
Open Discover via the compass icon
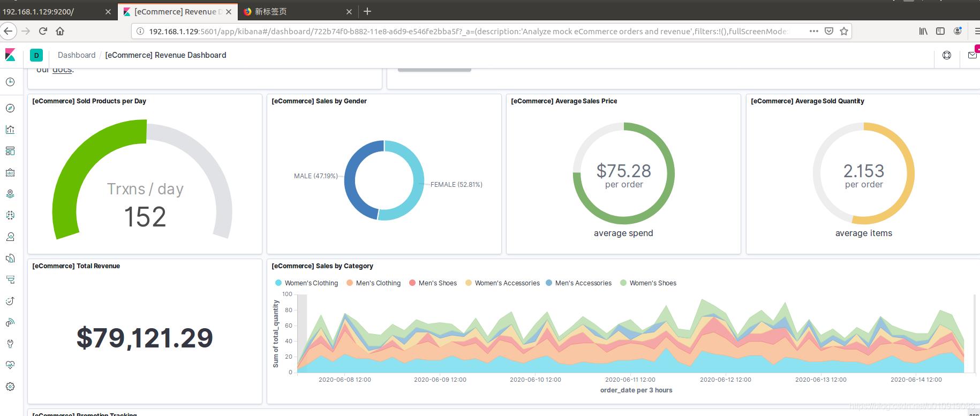(x=10, y=108)
